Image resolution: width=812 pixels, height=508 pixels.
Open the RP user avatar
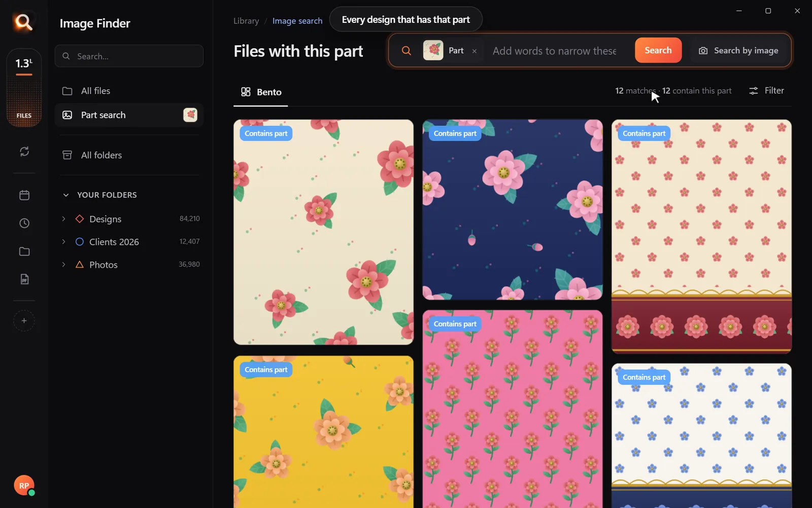(24, 486)
